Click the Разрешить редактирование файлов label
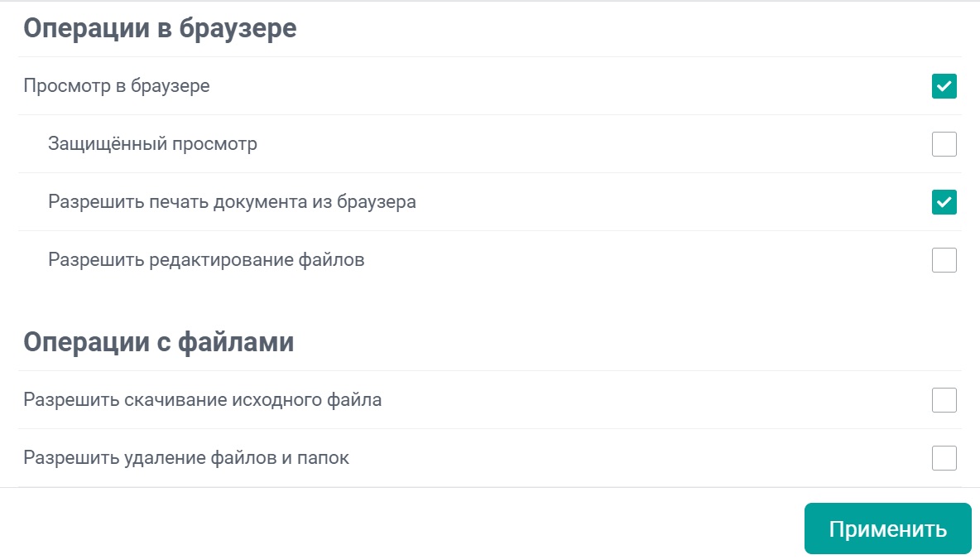Screen dimensions: 980x560 pyautogui.click(x=206, y=260)
